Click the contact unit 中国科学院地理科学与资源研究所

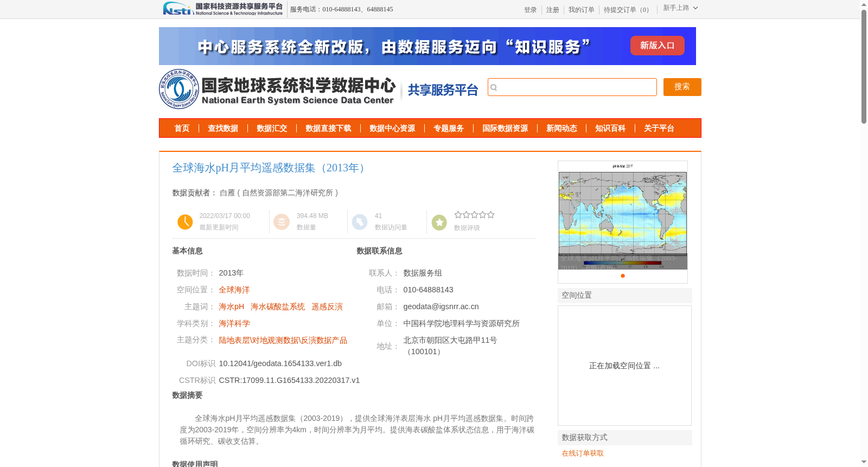462,324
